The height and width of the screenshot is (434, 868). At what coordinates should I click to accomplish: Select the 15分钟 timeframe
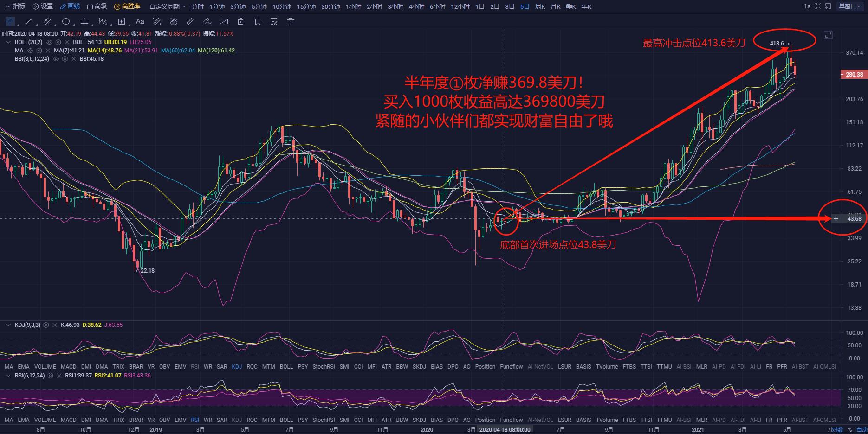[x=306, y=6]
